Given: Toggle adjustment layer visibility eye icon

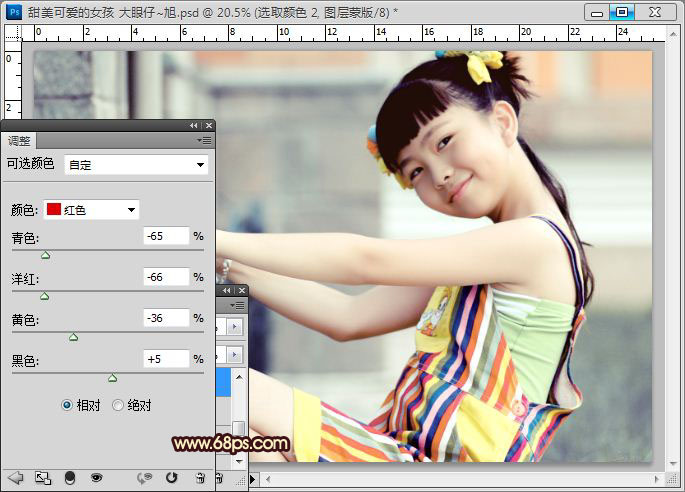Looking at the screenshot, I should 97,479.
